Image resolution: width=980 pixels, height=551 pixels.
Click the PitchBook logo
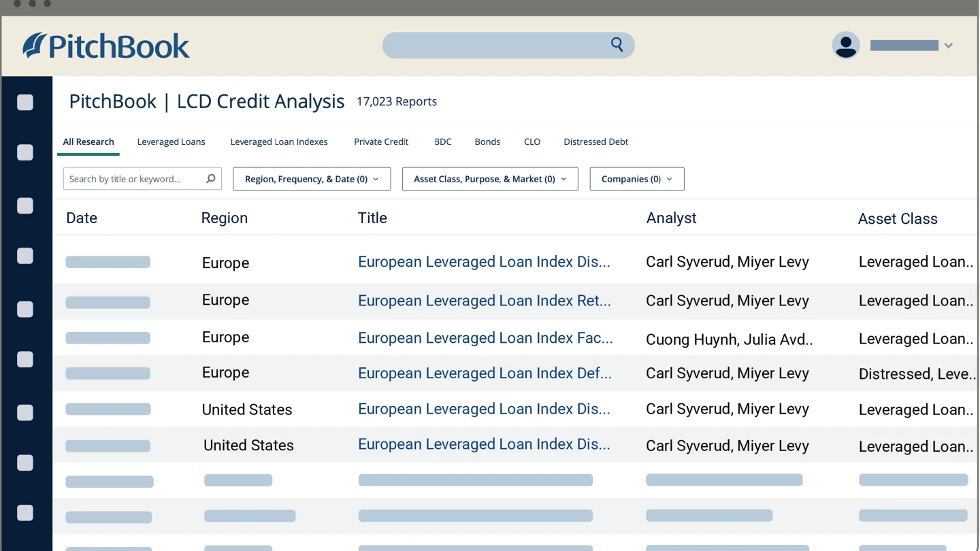click(x=106, y=46)
